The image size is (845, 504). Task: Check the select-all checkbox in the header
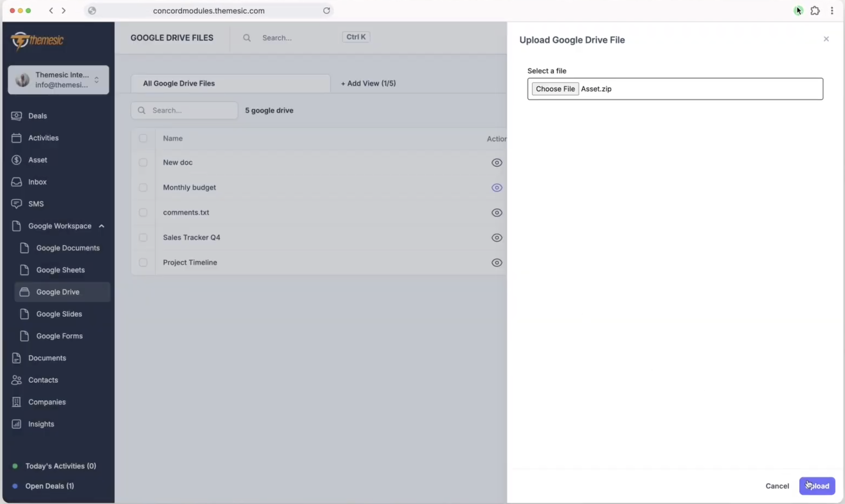(143, 138)
